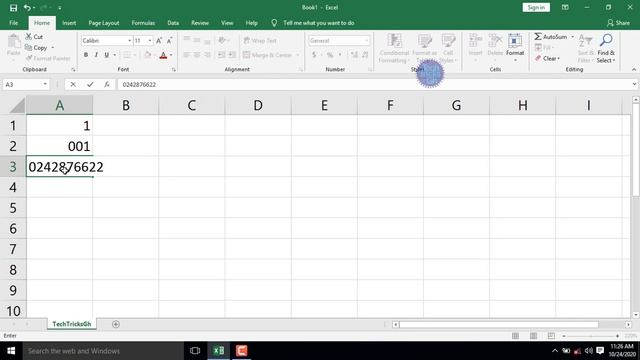Adjust the zoom slider in status bar

click(591, 336)
